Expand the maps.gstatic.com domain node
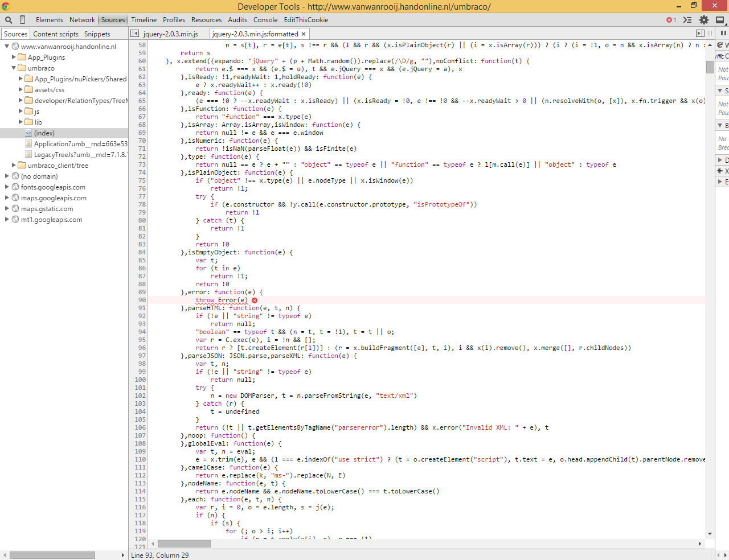Screen dimensions: 729x560 (x=7, y=209)
